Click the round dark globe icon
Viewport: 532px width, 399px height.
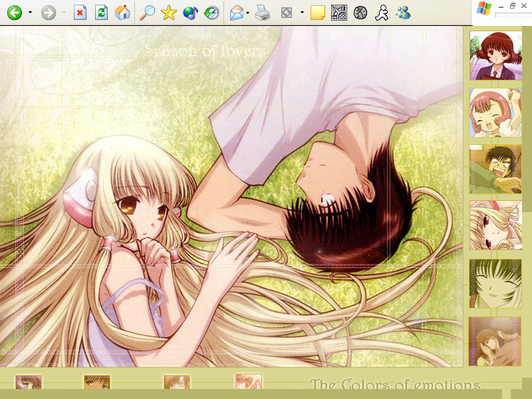(360, 13)
